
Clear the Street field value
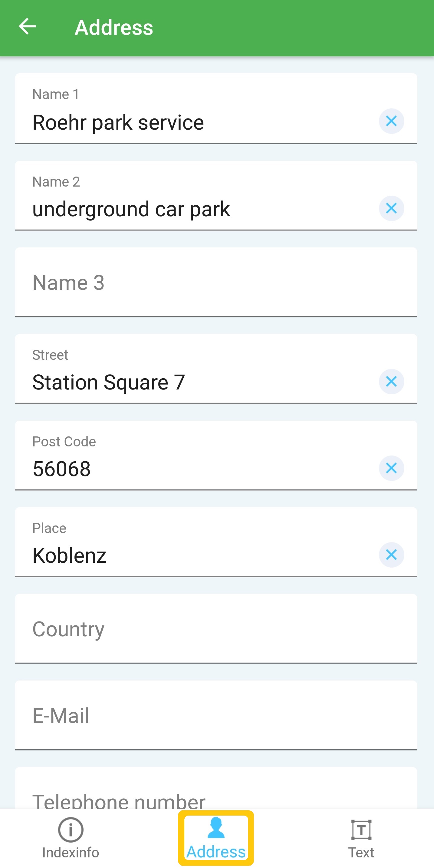(x=391, y=381)
